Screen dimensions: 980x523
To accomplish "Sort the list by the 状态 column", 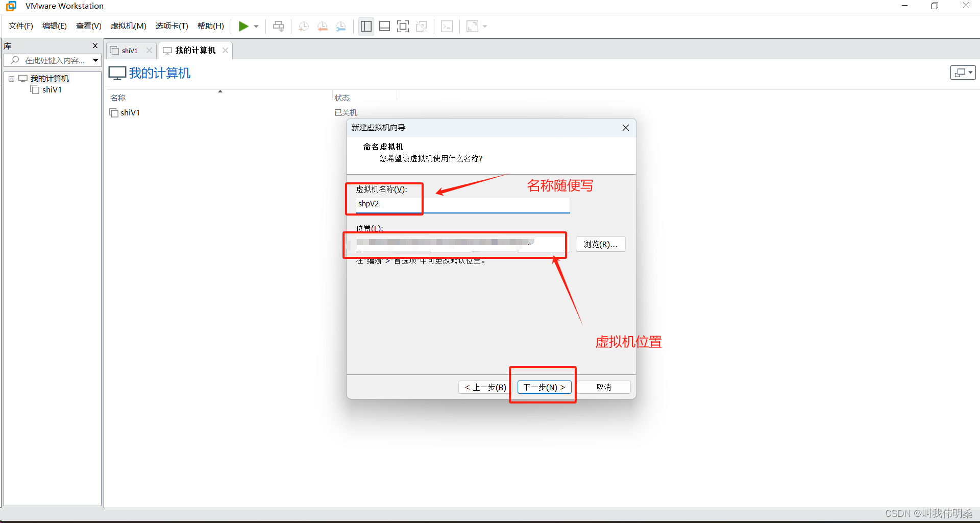I will [x=342, y=98].
